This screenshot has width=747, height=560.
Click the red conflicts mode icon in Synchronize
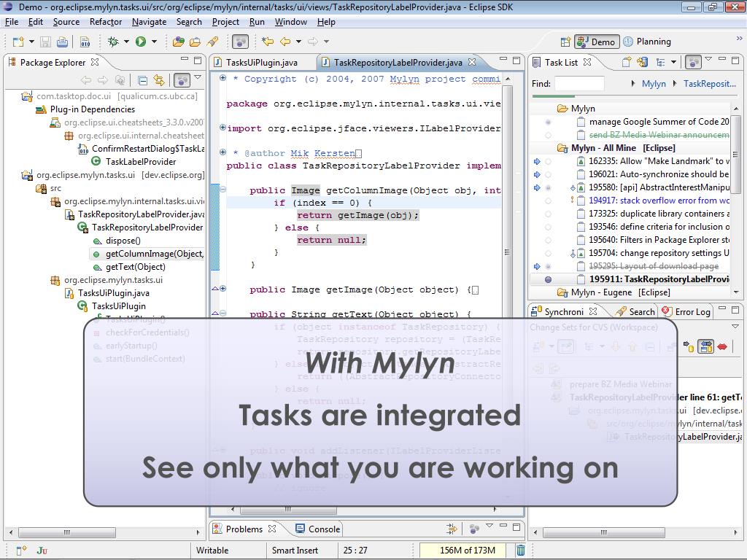click(x=722, y=346)
